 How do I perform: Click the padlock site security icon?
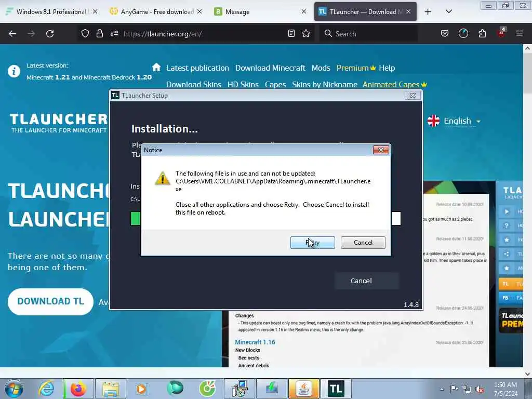click(99, 34)
